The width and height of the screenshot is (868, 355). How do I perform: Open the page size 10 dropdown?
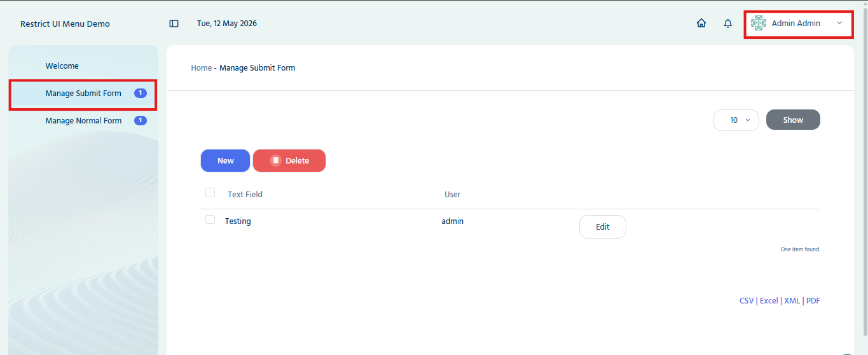point(736,120)
